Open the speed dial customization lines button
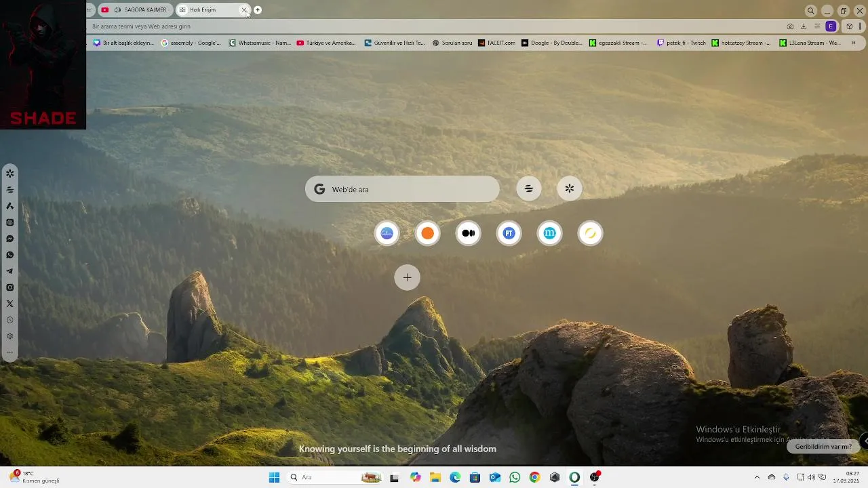Image resolution: width=868 pixels, height=488 pixels. [529, 189]
